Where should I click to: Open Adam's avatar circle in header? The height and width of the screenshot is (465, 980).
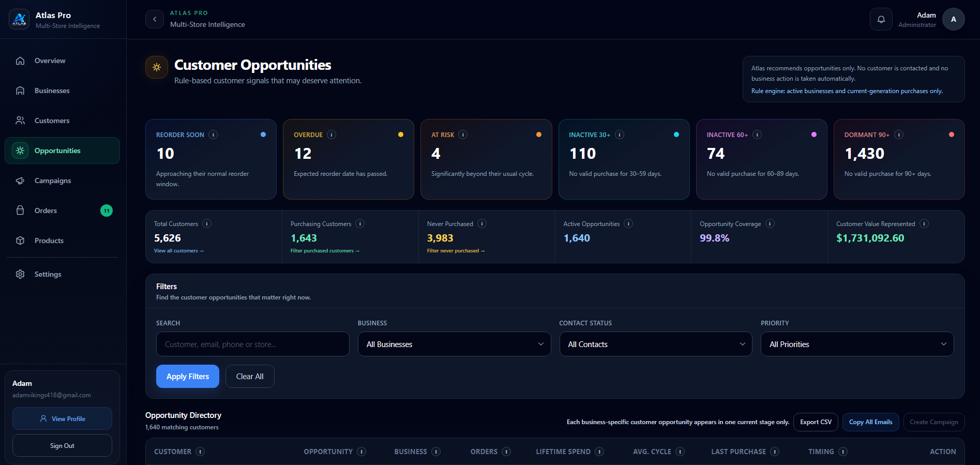click(x=954, y=19)
